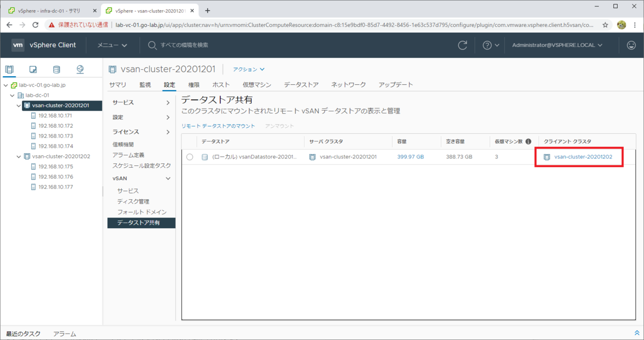Click the cluster icon for vsan-cluster-20201202 in tree
The width and height of the screenshot is (644, 340).
27,156
